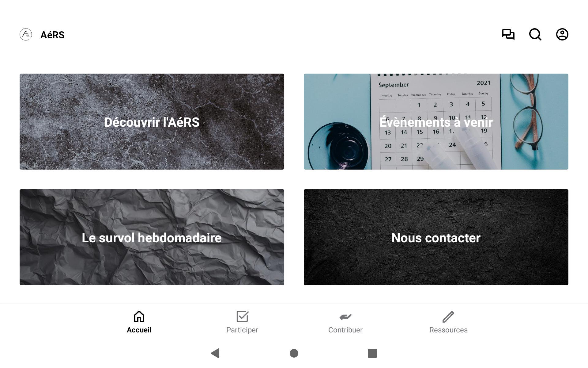Image resolution: width=588 pixels, height=368 pixels.
Task: Open the Évènements à venir calendar card
Action: (x=436, y=121)
